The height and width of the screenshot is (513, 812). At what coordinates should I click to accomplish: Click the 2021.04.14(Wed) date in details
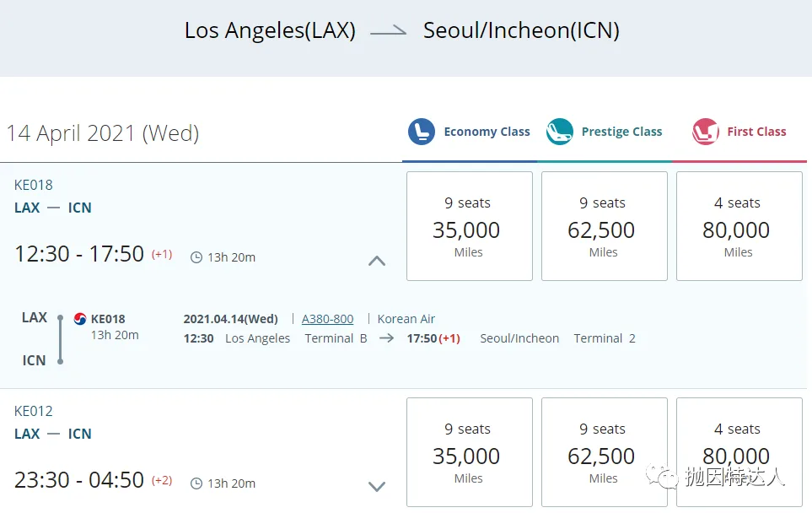tap(230, 319)
